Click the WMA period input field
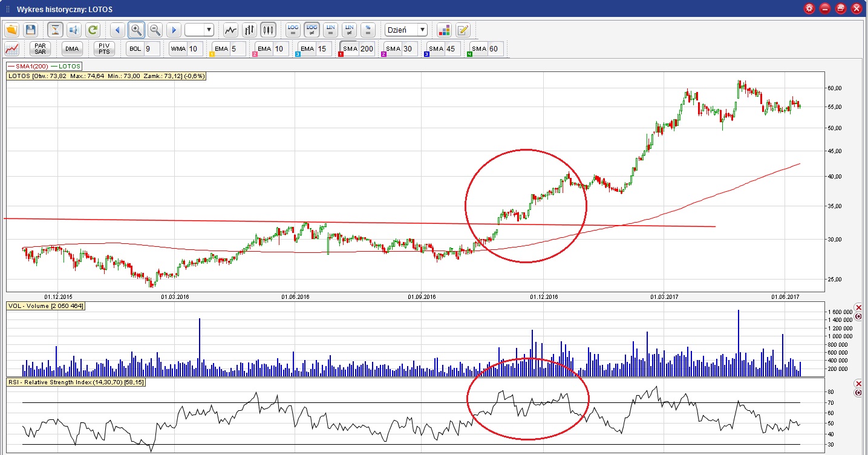 (x=194, y=49)
